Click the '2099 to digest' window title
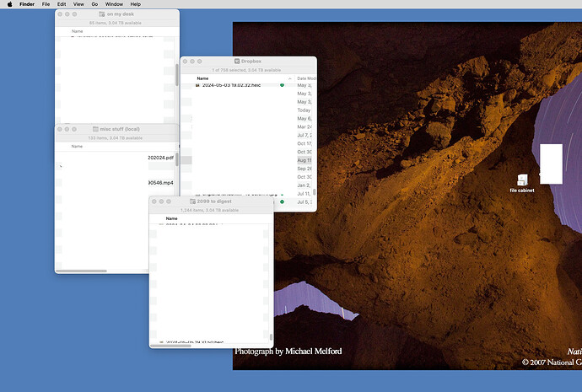The image size is (582, 392). pos(214,201)
